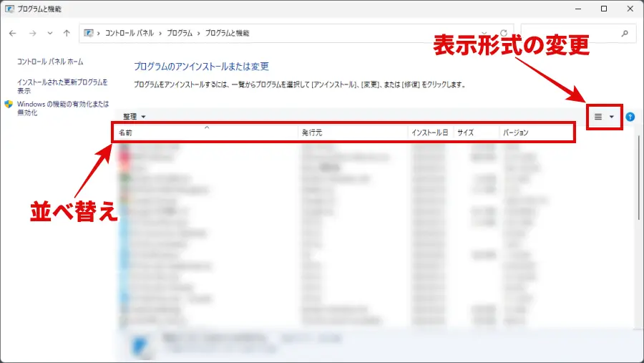Go back with the left arrow
Image resolution: width=644 pixels, height=363 pixels.
pyautogui.click(x=13, y=34)
